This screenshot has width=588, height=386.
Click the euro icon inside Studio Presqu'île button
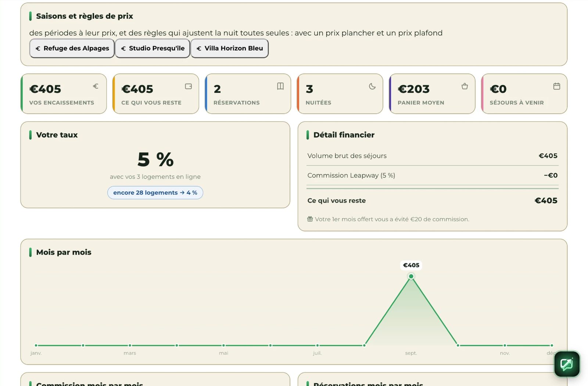coord(123,49)
